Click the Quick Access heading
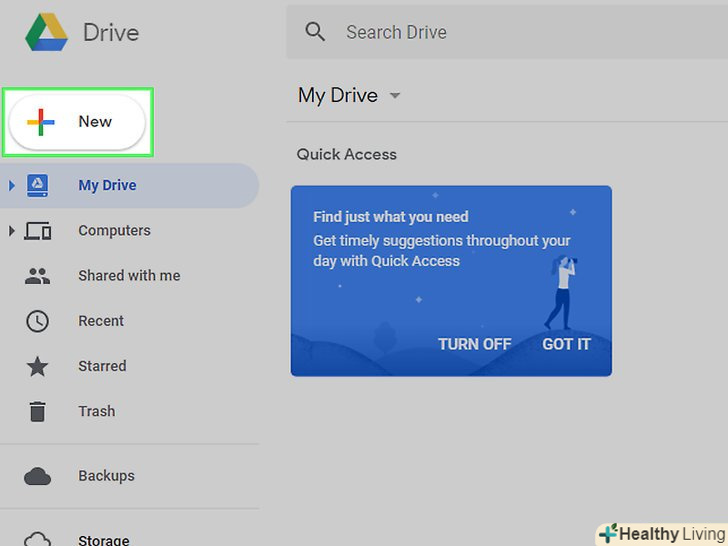The image size is (728, 546). point(346,154)
